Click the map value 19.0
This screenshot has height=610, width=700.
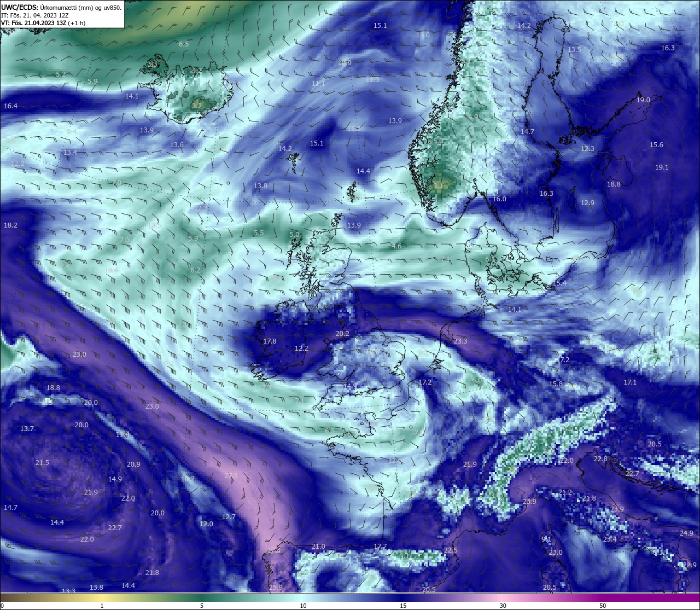(x=643, y=100)
